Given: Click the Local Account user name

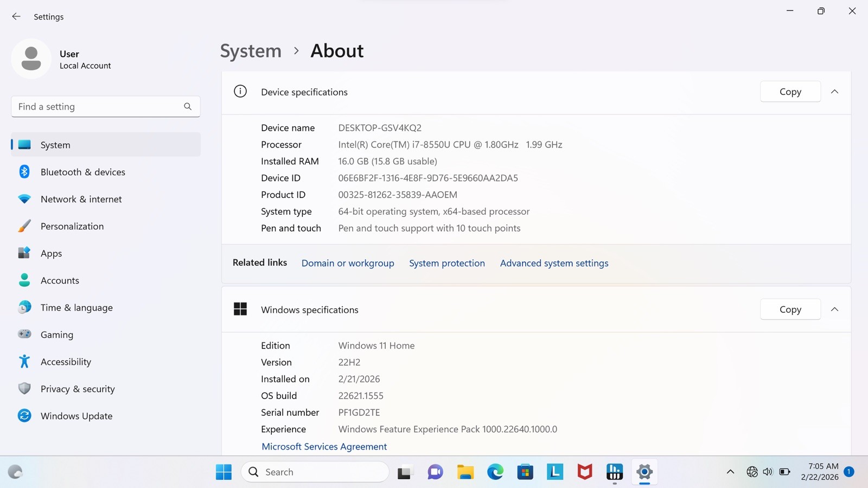Looking at the screenshot, I should point(85,66).
